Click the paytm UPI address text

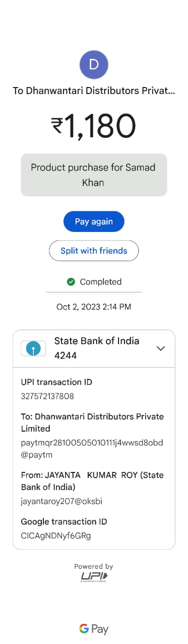click(92, 449)
